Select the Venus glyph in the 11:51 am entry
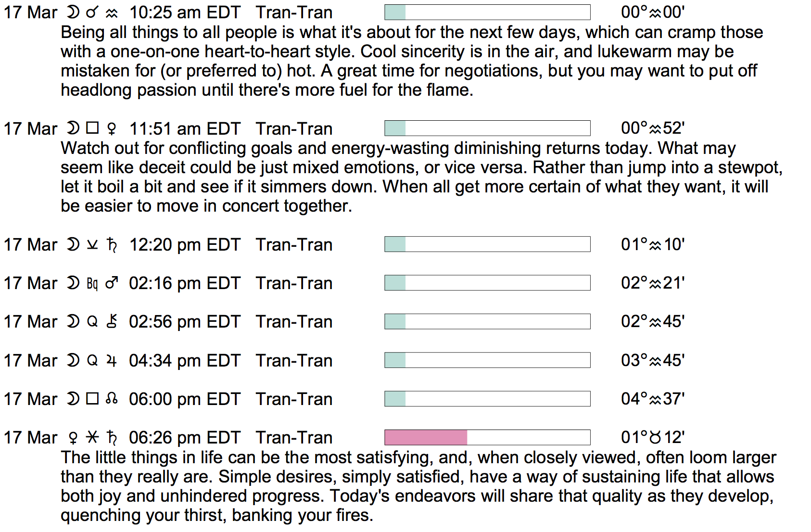 point(112,129)
